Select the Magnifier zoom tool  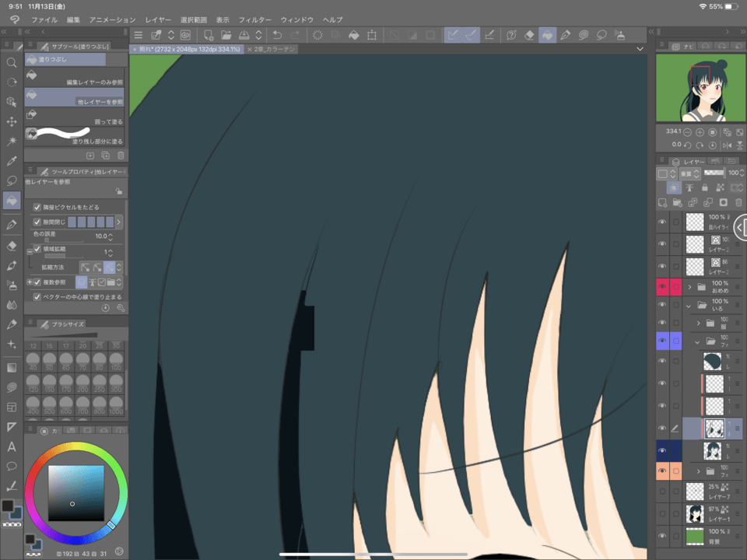12,62
